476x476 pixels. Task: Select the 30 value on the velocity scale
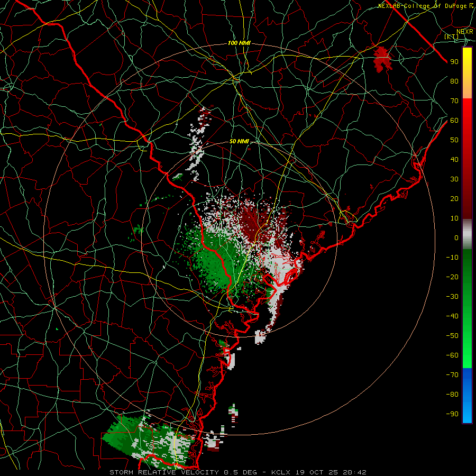click(x=454, y=179)
